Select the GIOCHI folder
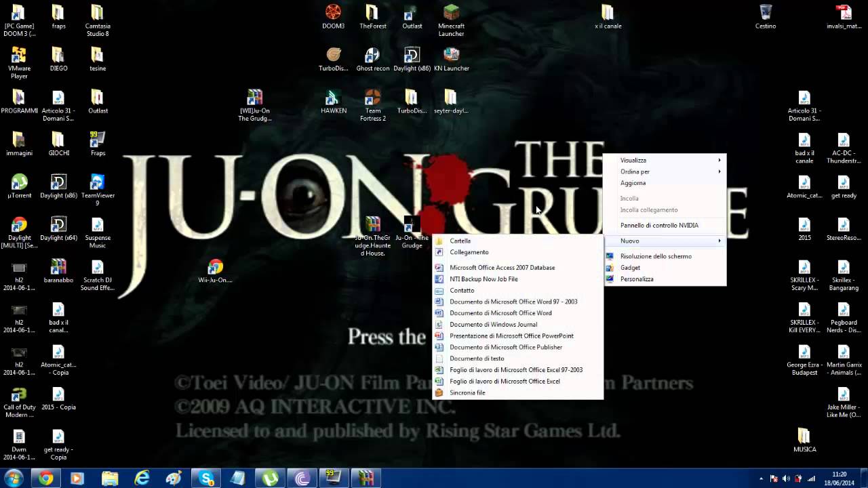The height and width of the screenshot is (488, 868). (58, 144)
